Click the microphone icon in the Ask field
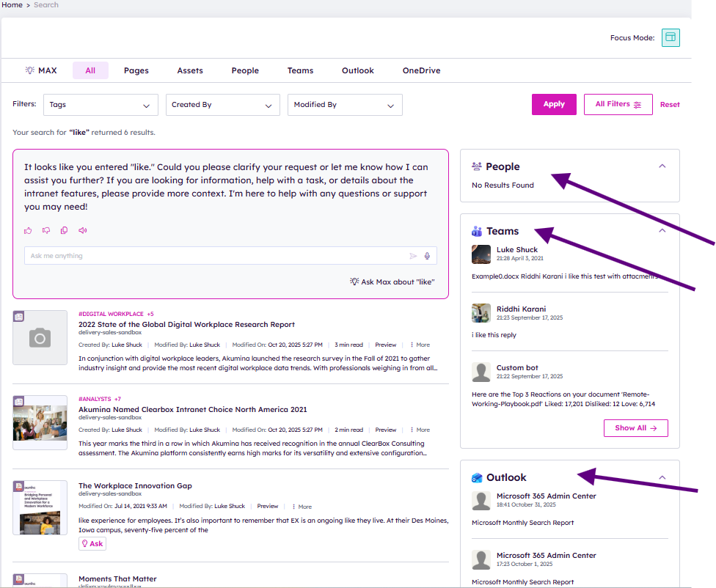Image resolution: width=716 pixels, height=588 pixels. [427, 256]
